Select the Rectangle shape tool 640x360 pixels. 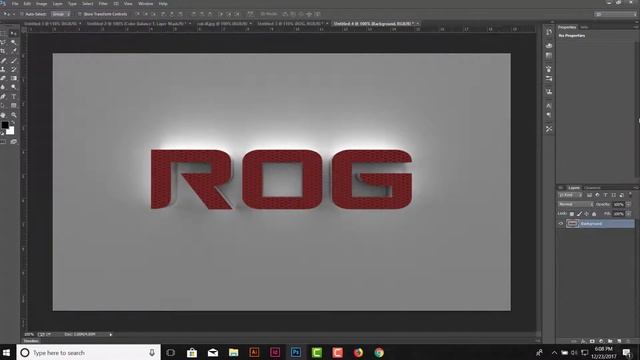pos(13,105)
